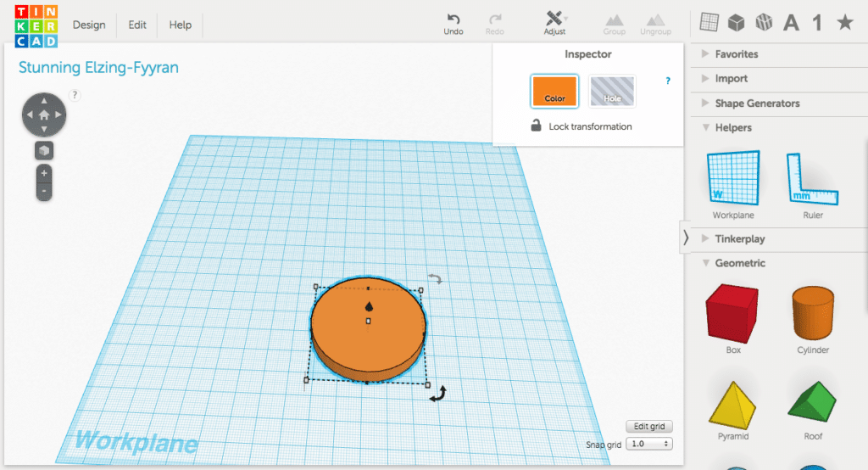Open the star favorites shapes icon
This screenshot has height=470, width=868.
coord(845,22)
